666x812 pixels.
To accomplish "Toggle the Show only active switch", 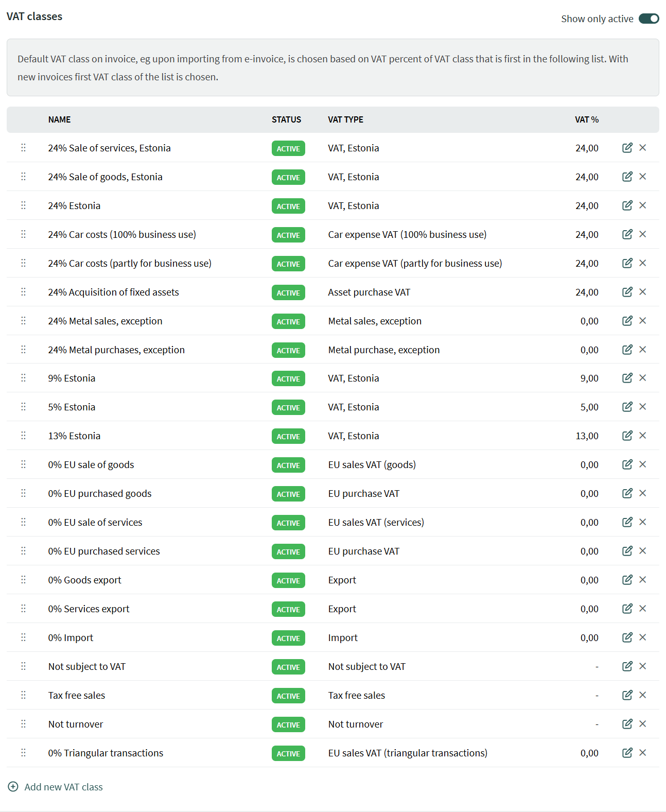I will 649,19.
